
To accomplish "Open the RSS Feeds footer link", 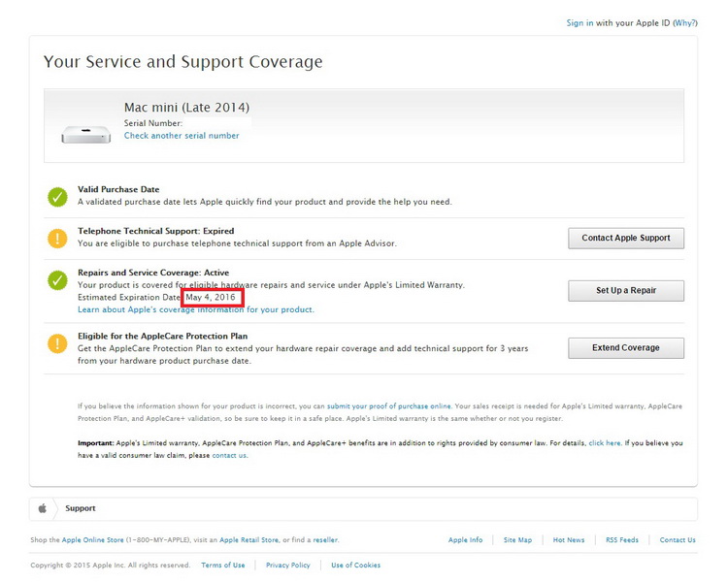I will pyautogui.click(x=622, y=540).
